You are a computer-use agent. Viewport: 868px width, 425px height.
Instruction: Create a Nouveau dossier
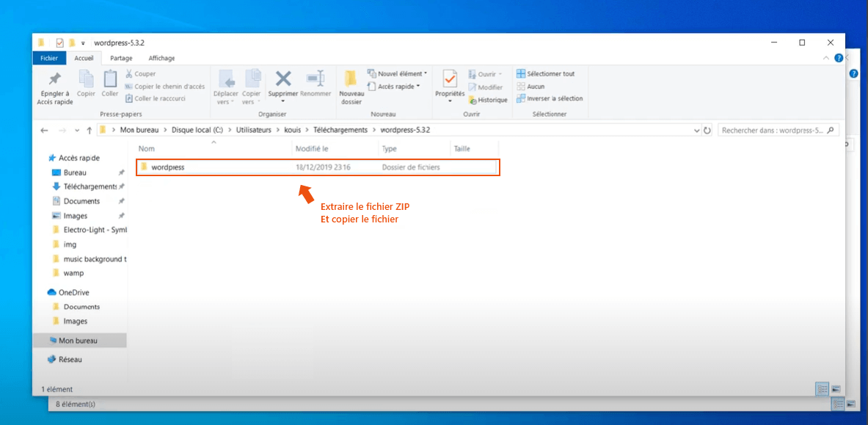point(351,87)
